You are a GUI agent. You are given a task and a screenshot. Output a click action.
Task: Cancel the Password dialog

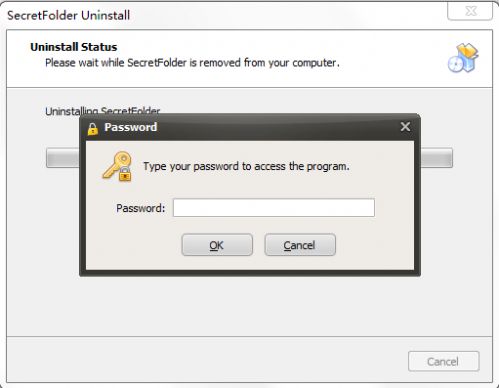[x=300, y=245]
